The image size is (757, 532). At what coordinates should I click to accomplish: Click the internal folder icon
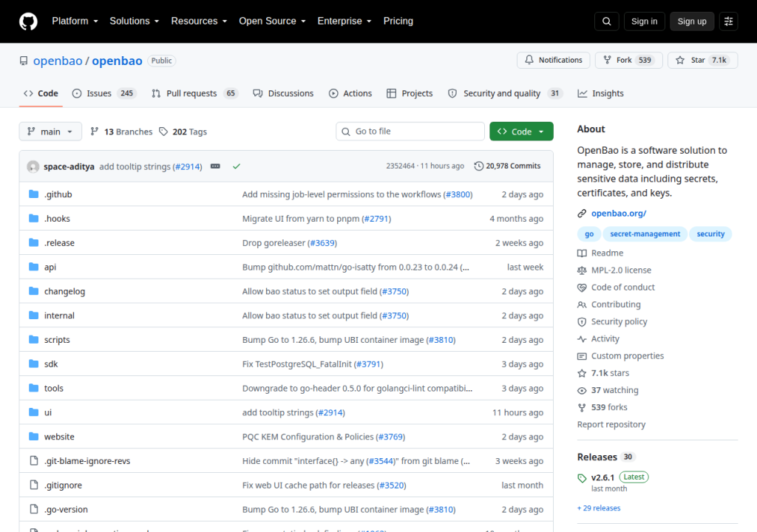point(33,316)
